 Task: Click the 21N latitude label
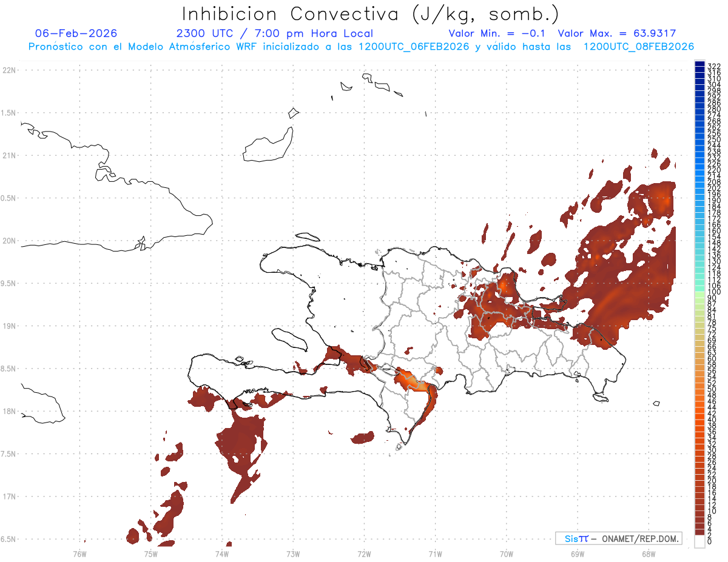pos(10,155)
